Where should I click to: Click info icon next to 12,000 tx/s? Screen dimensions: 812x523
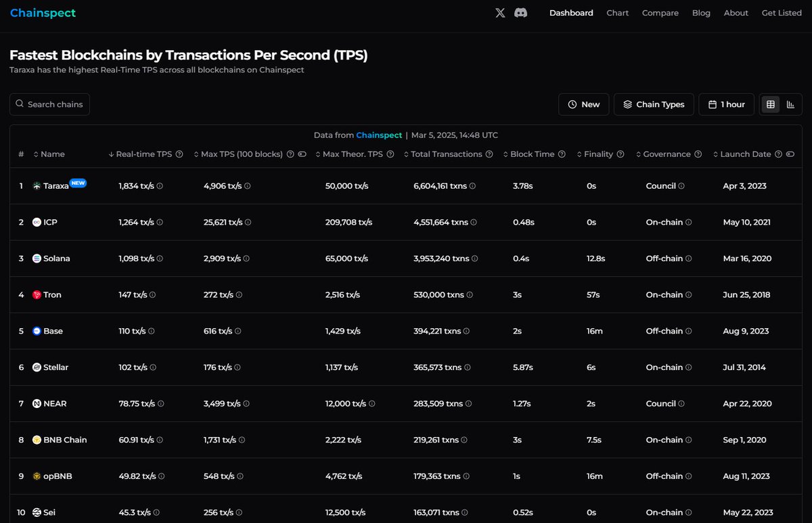[x=372, y=404]
